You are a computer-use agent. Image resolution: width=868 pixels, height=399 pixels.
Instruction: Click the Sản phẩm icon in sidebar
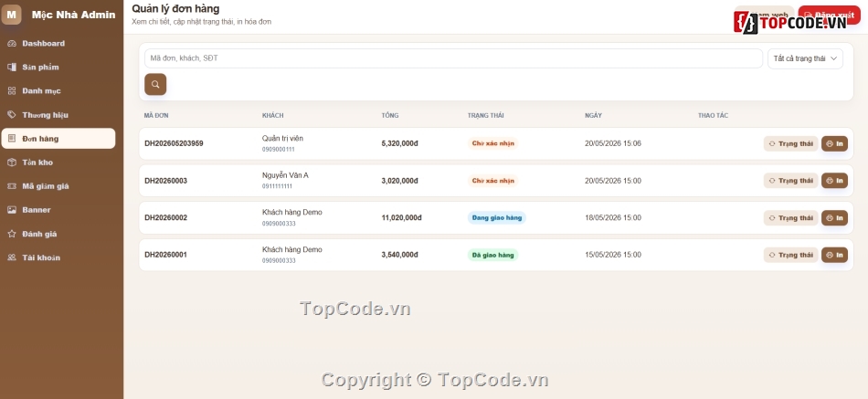pyautogui.click(x=12, y=67)
